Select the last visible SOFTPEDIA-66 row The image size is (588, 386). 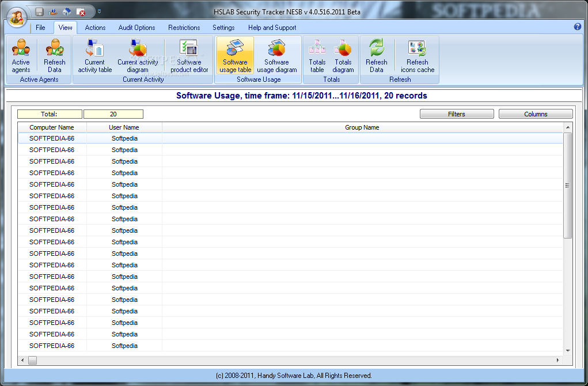point(290,346)
